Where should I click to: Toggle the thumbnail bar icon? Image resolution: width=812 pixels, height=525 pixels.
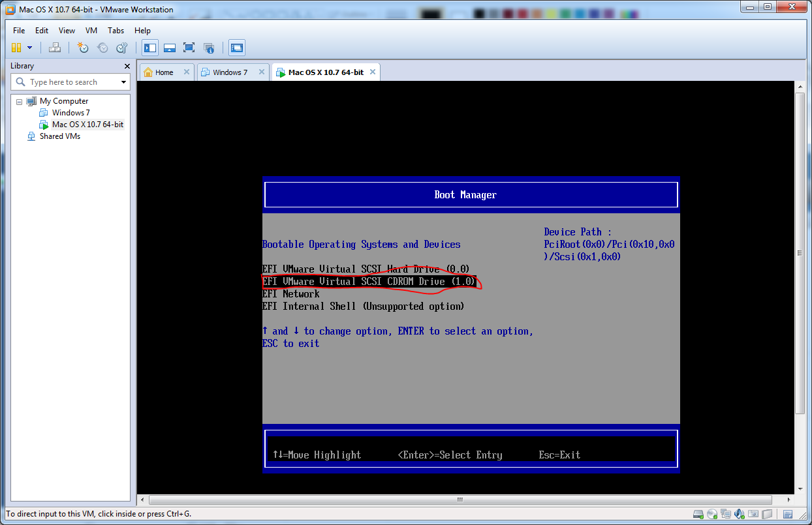click(170, 48)
